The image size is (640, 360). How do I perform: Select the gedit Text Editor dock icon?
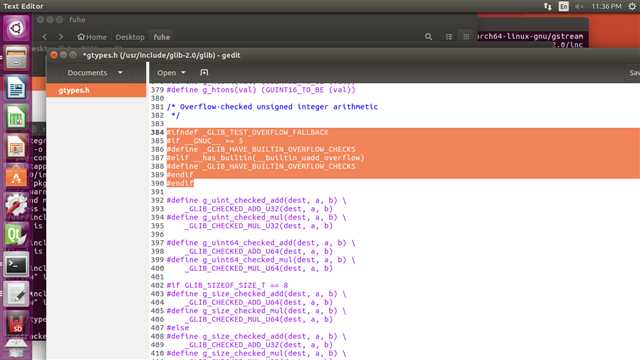(16, 294)
